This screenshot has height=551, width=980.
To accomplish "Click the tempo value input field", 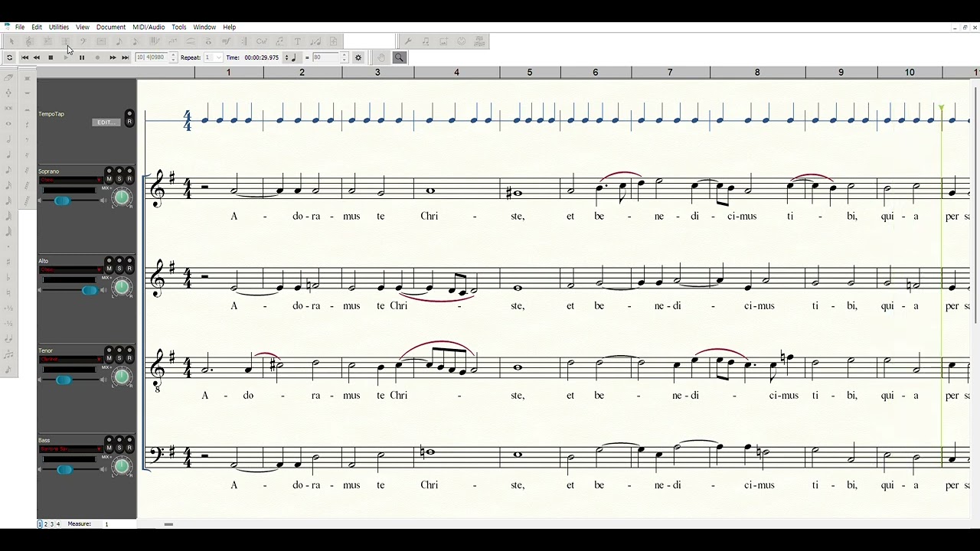I will 325,57.
